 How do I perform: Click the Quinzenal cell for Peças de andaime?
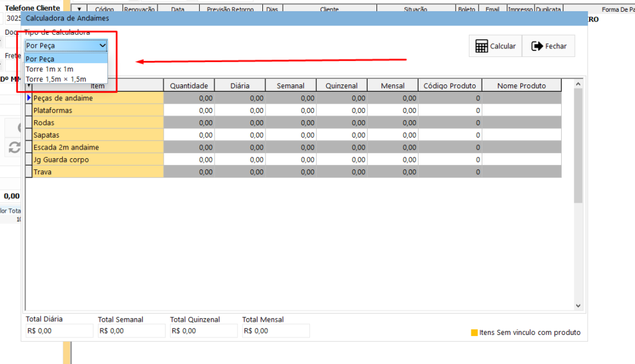[x=342, y=98]
